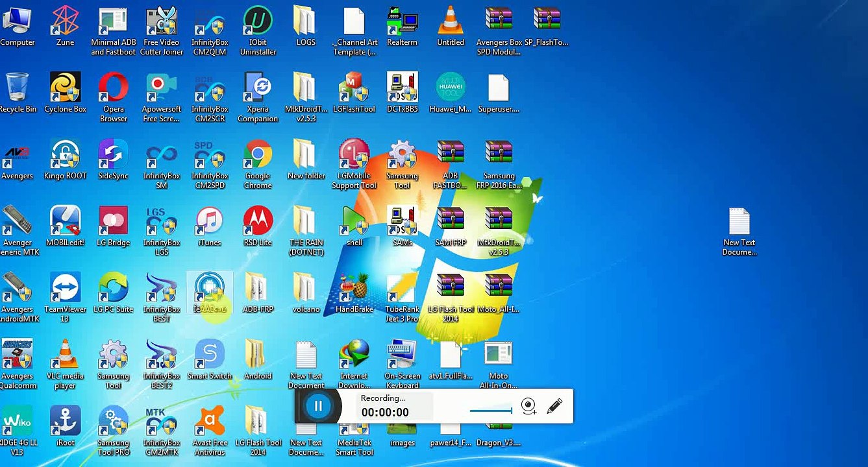Select TubeRank Jeet 3 Pro shortcut
Screen dimensions: 868x467
tap(403, 298)
